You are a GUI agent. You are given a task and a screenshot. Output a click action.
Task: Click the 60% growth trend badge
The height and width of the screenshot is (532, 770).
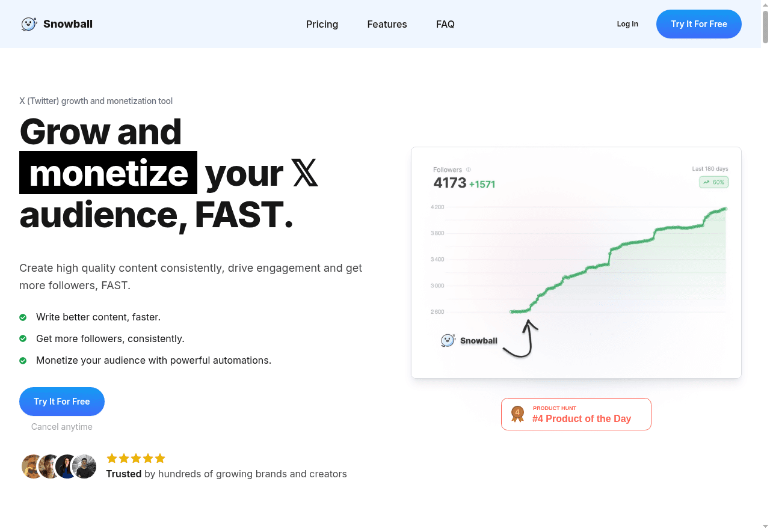click(x=713, y=182)
